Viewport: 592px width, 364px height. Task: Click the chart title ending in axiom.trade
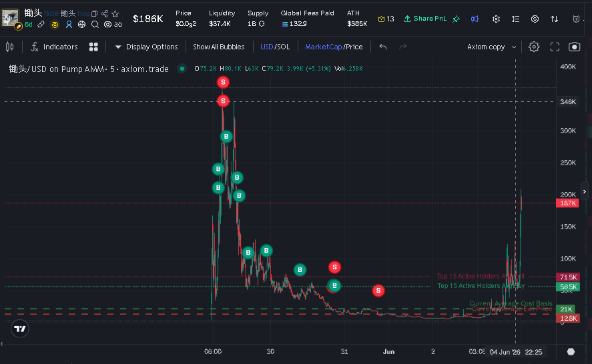click(x=89, y=69)
